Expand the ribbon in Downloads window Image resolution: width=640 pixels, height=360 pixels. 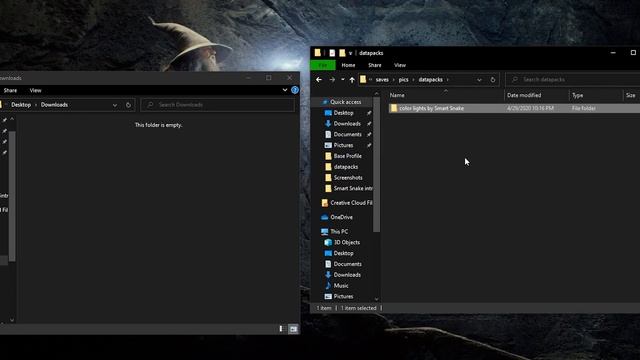pyautogui.click(x=285, y=90)
